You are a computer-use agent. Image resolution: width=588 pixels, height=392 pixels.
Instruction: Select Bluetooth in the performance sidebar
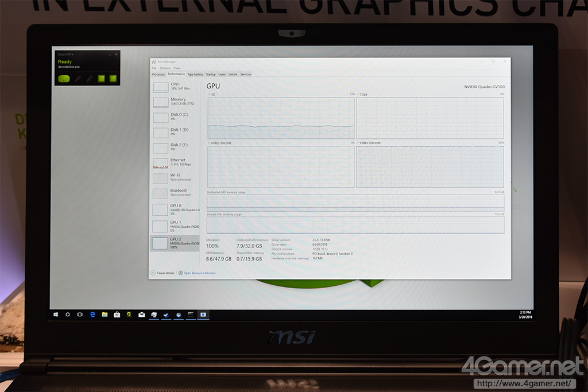tap(175, 193)
